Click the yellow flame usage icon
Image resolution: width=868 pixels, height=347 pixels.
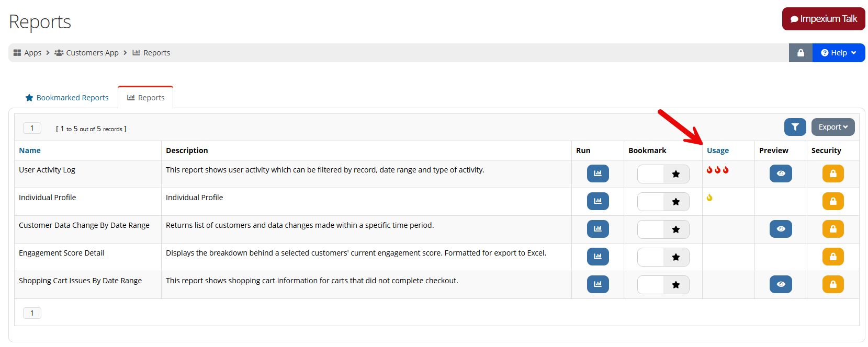pos(709,198)
